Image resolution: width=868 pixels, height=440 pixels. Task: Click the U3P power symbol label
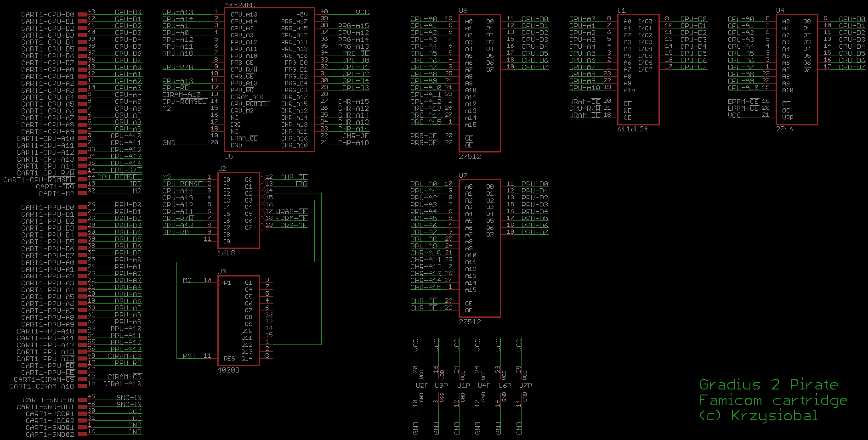pos(441,385)
